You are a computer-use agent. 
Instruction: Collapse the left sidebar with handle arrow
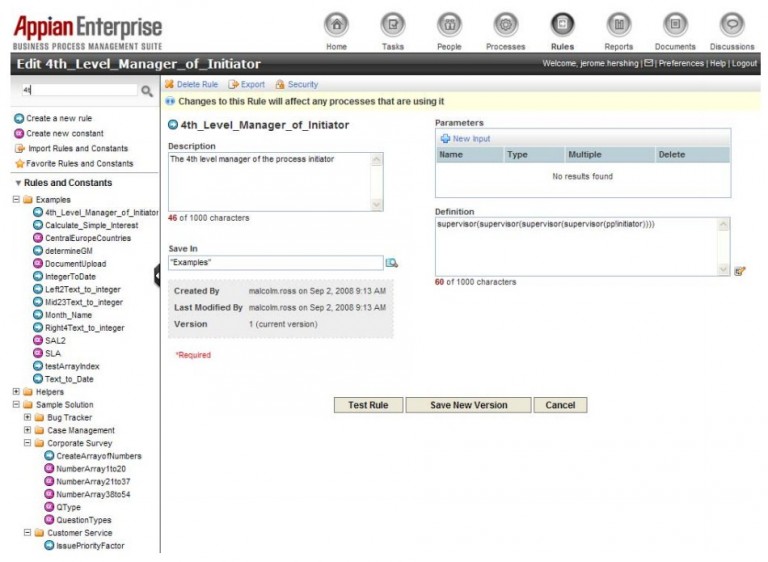pyautogui.click(x=157, y=275)
